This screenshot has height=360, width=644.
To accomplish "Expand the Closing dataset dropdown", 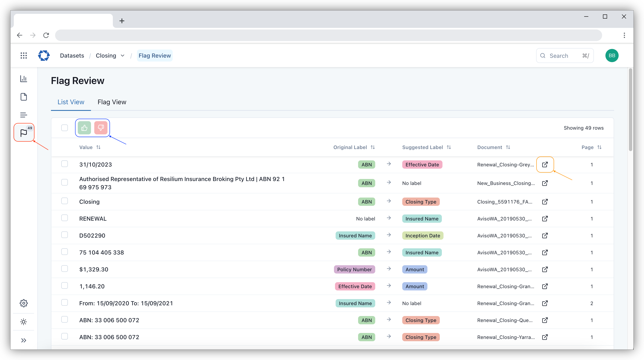I will pos(123,56).
